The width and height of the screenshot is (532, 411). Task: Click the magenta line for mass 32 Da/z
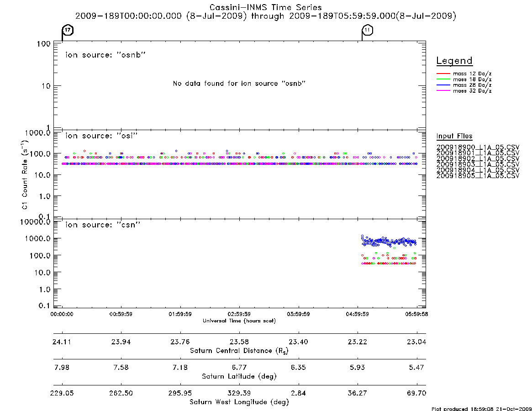[x=443, y=91]
